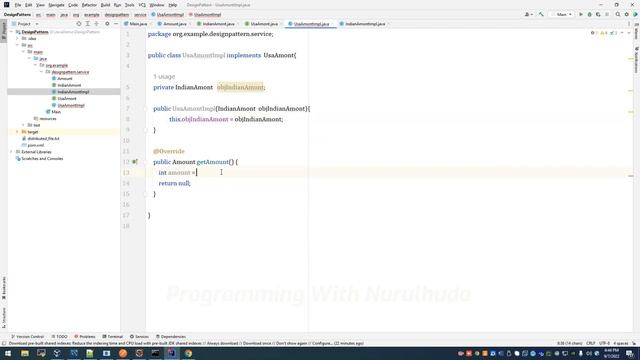The image size is (640, 360).
Task: Click the Run button in the toolbar
Action: [x=581, y=15]
